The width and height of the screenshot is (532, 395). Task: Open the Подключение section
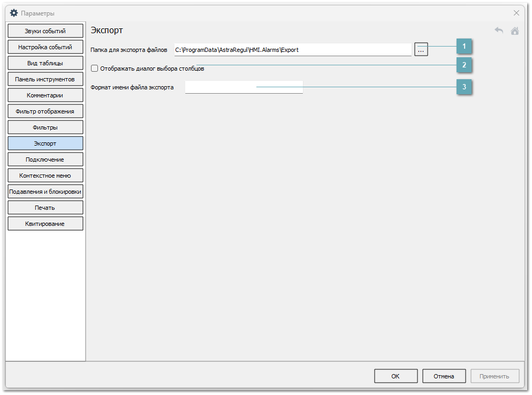pyautogui.click(x=45, y=159)
